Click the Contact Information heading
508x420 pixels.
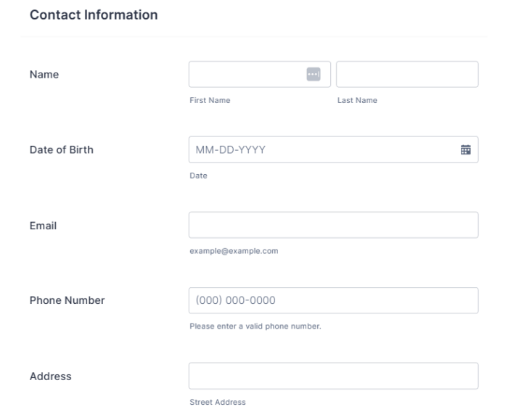pyautogui.click(x=93, y=14)
